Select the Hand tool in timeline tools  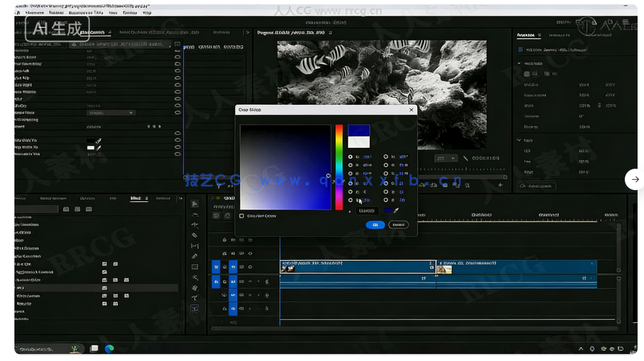pos(195,277)
